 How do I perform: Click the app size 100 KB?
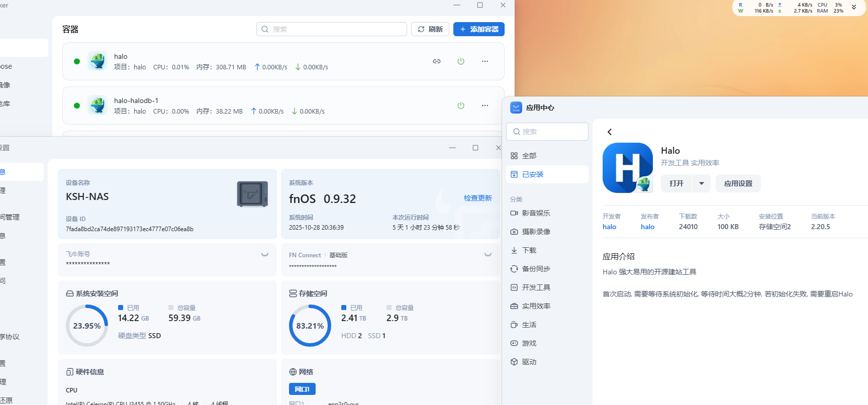(x=728, y=227)
